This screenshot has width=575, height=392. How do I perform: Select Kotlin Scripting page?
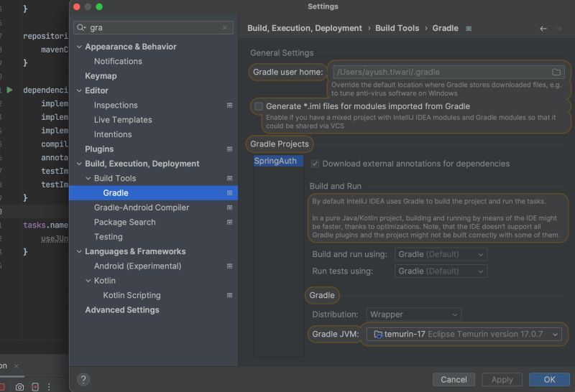pyautogui.click(x=132, y=295)
